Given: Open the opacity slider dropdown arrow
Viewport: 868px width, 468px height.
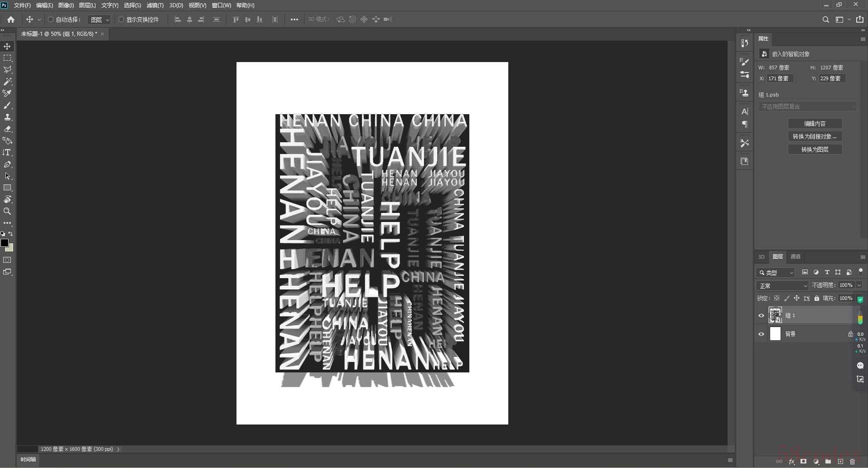Looking at the screenshot, I should (858, 285).
